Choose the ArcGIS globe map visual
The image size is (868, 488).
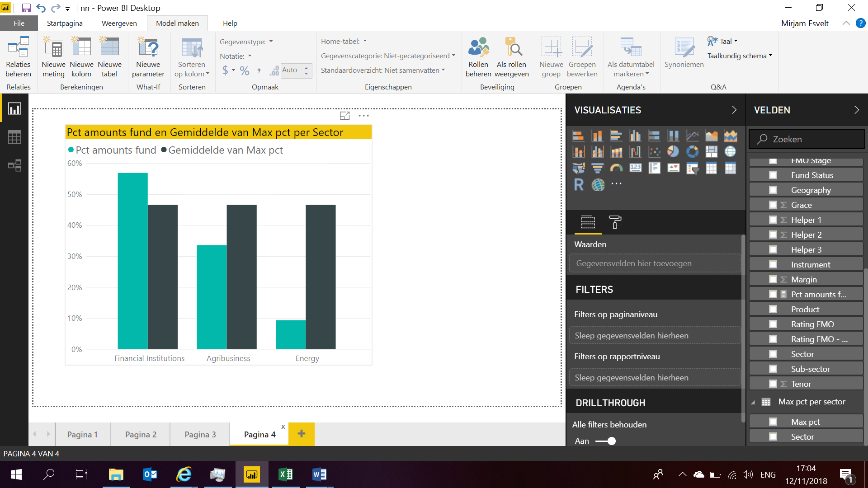click(598, 185)
